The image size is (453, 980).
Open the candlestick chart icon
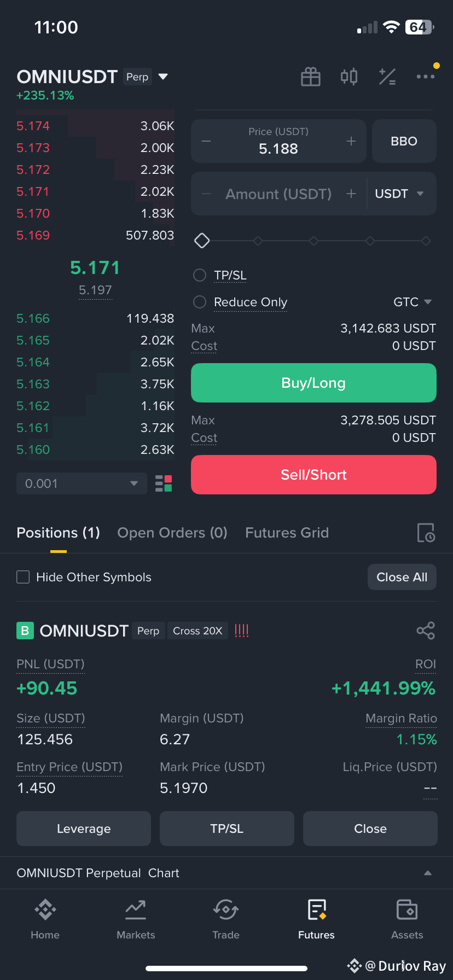(349, 77)
